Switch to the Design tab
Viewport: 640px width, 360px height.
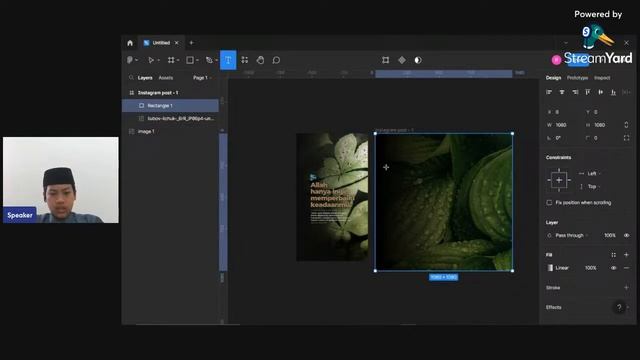coord(553,78)
